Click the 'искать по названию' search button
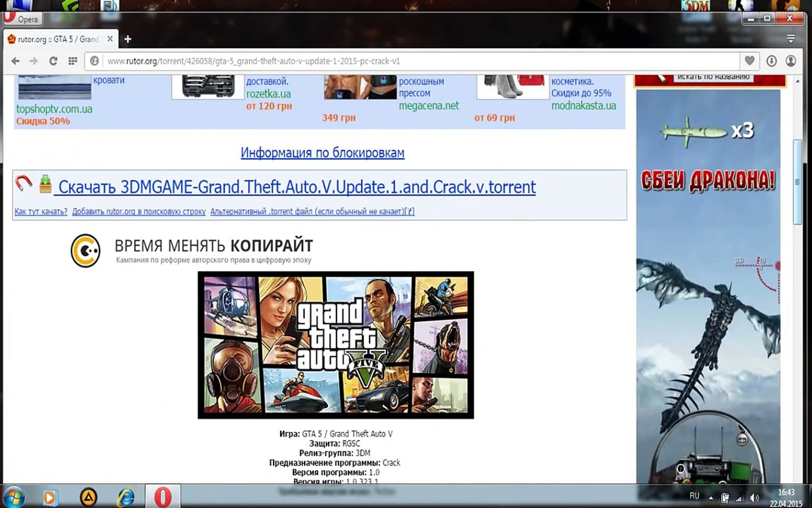Screen dimensions: 812x508 point(713,78)
